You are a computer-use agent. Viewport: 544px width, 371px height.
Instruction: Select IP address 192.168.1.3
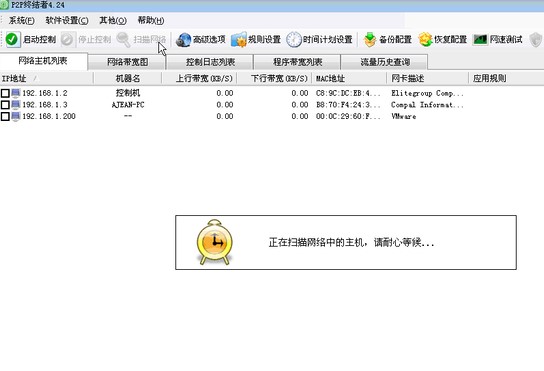point(45,104)
